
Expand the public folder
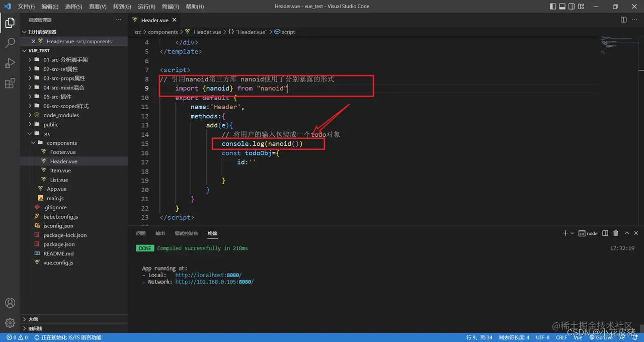pos(73,124)
